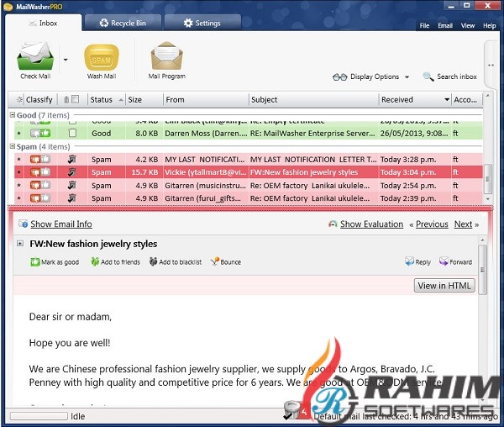Click the Show Email Info link
This screenshot has height=427, width=504.
(x=61, y=224)
